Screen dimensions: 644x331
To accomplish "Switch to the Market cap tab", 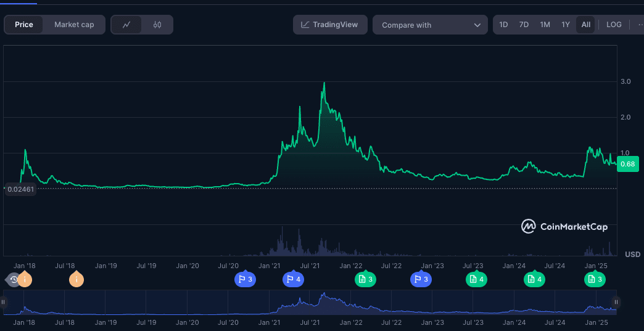I will coord(74,25).
